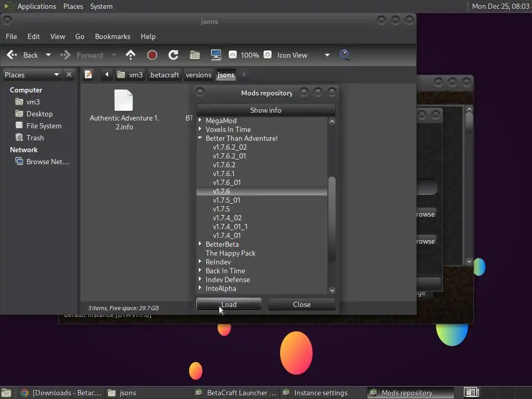The image size is (532, 399).
Task: Expand the Back In Time entry
Action: coord(200,270)
